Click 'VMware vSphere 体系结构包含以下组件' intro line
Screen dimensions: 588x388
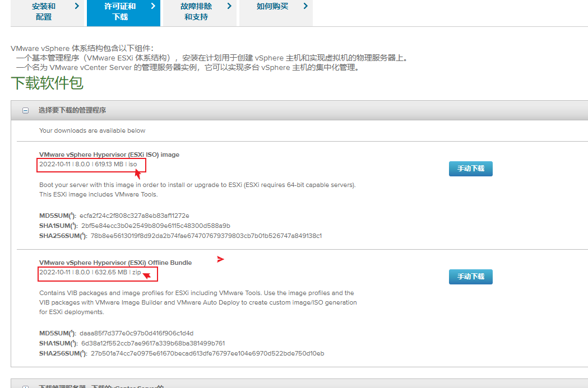pos(82,48)
